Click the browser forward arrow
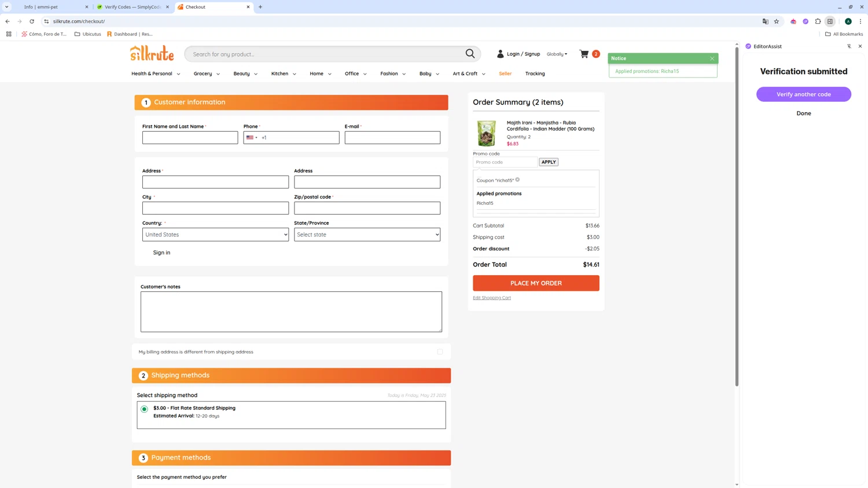Screen dimensions: 868x488 (x=20, y=21)
